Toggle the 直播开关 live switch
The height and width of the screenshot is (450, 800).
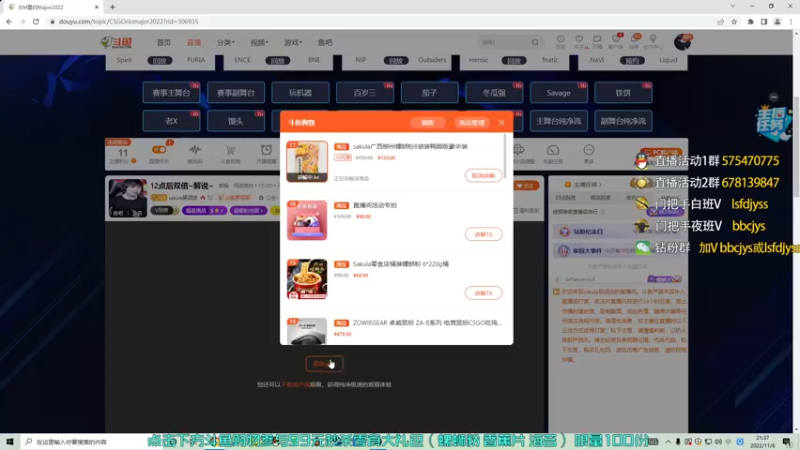point(159,150)
